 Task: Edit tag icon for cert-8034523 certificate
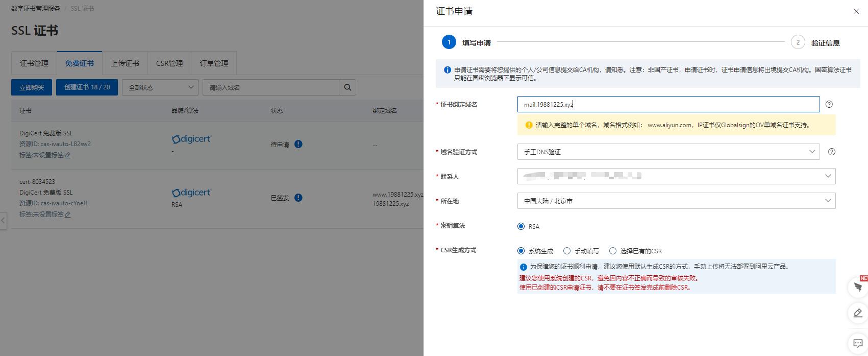(x=67, y=215)
